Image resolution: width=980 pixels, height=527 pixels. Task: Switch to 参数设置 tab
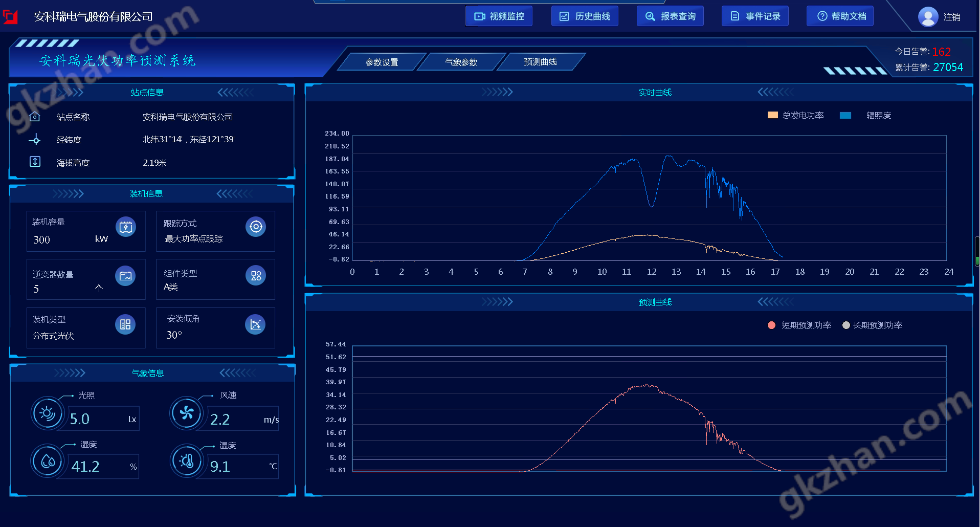click(382, 62)
